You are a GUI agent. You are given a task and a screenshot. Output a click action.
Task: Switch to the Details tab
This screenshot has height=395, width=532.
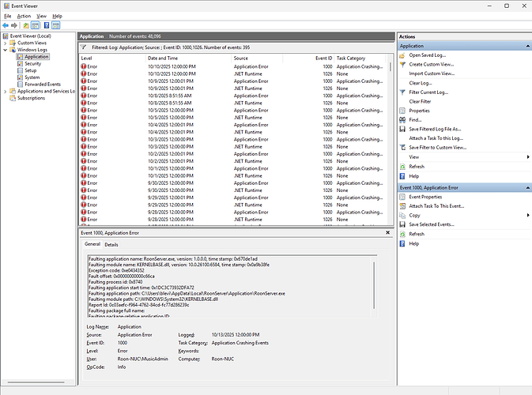(x=111, y=245)
